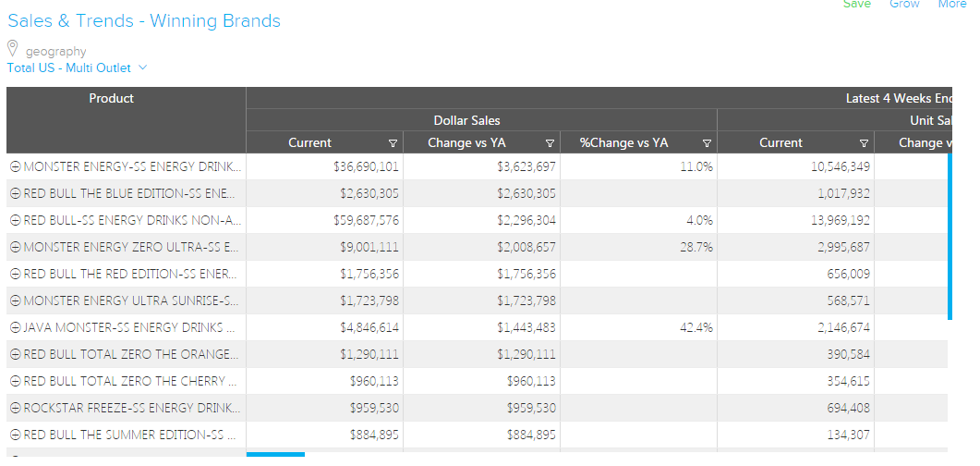Click filter icon in Dollar Sales Current column
980x466 pixels.
pyautogui.click(x=393, y=143)
